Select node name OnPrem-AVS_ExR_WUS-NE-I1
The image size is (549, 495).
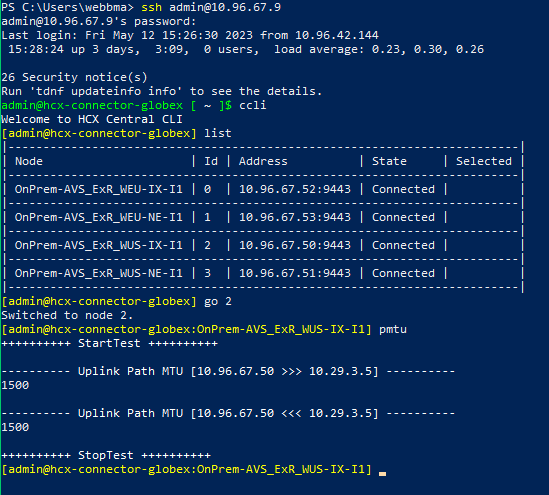(99, 273)
